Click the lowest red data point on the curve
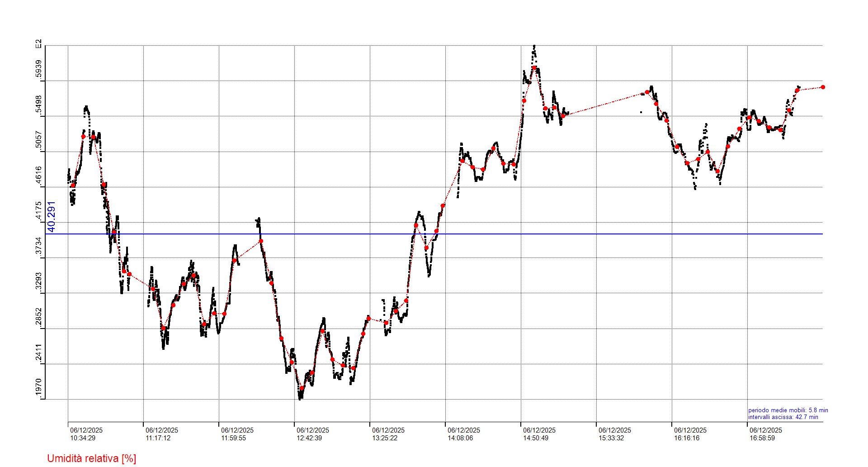 pyautogui.click(x=302, y=388)
